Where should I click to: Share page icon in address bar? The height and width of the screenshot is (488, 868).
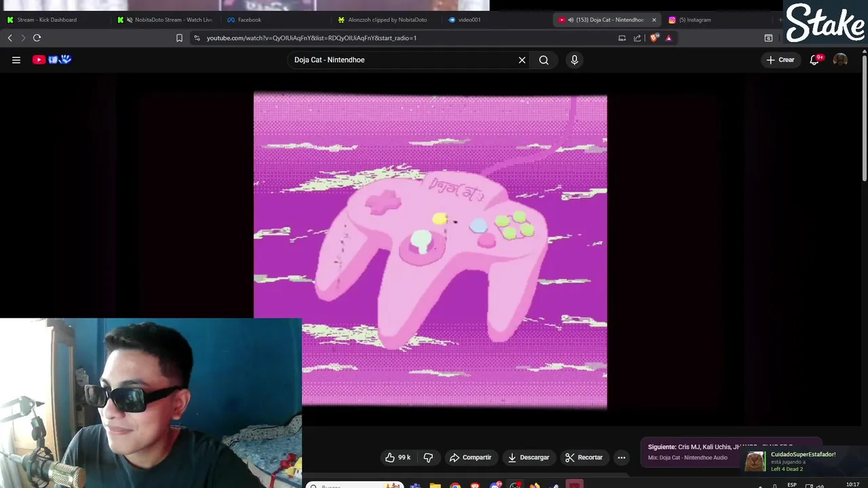pyautogui.click(x=637, y=38)
